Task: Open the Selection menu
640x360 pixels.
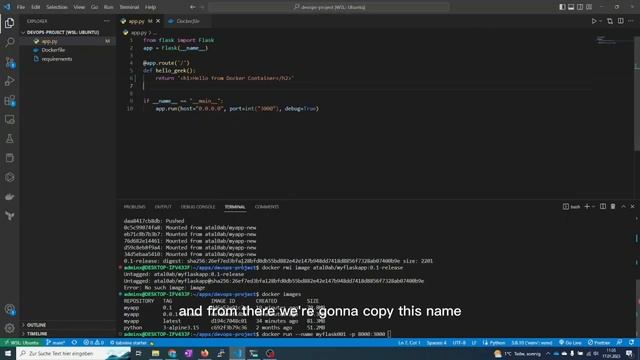Action: [x=57, y=7]
